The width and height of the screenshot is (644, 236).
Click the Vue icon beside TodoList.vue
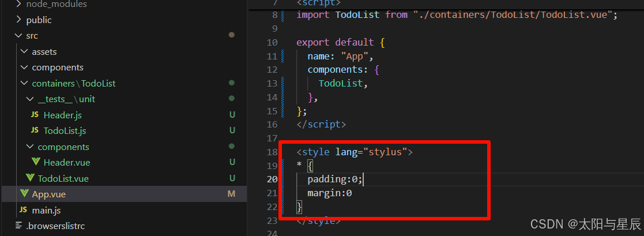(x=29, y=178)
